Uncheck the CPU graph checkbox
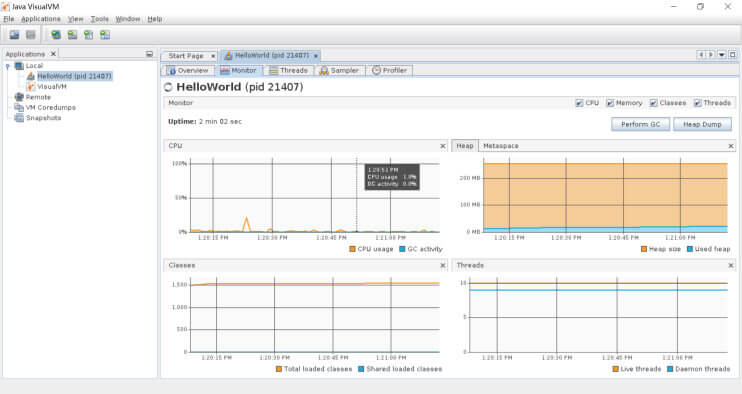This screenshot has height=394, width=742. [x=579, y=103]
